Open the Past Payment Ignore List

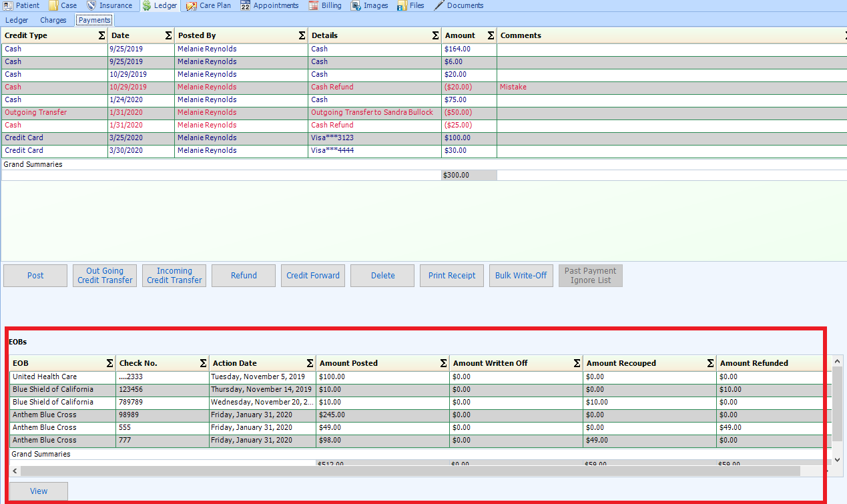590,275
